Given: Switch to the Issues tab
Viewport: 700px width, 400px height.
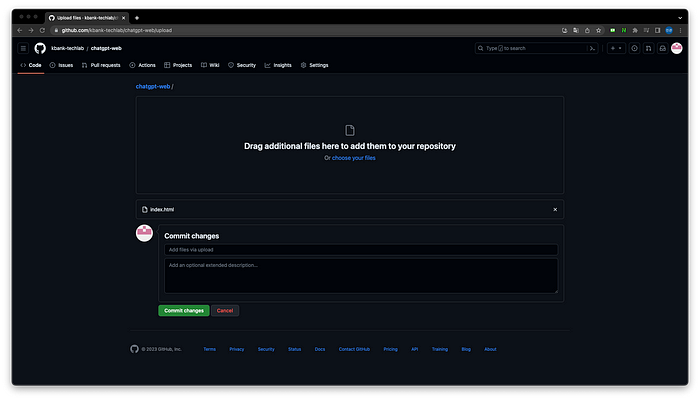Looking at the screenshot, I should pyautogui.click(x=61, y=65).
